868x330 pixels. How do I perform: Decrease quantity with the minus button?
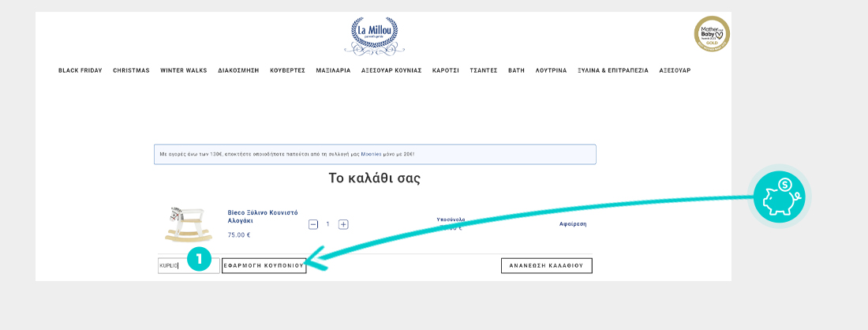click(x=313, y=224)
